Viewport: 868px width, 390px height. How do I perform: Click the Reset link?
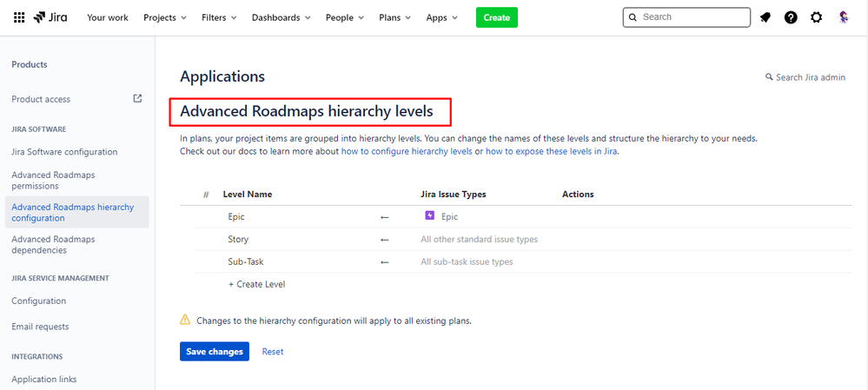coord(273,351)
